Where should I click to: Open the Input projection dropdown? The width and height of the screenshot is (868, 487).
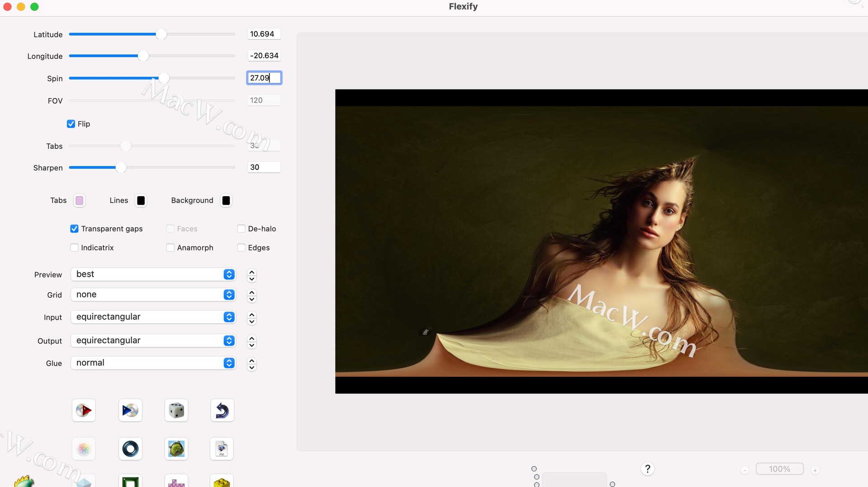[x=153, y=317]
